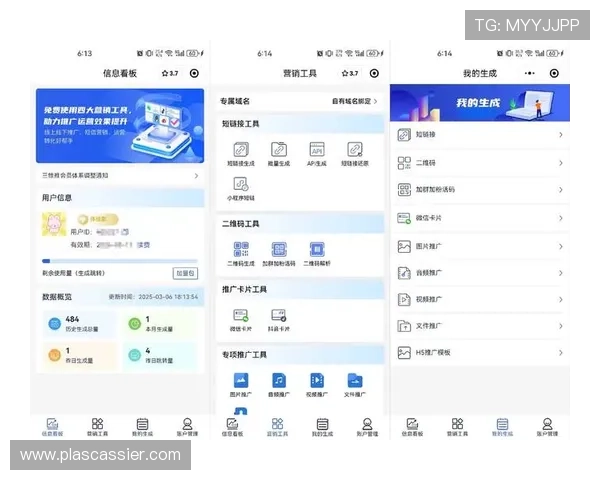Switch to 营销工具 tab on the 信息看板 screen
The width and height of the screenshot is (600, 480).
(x=97, y=427)
